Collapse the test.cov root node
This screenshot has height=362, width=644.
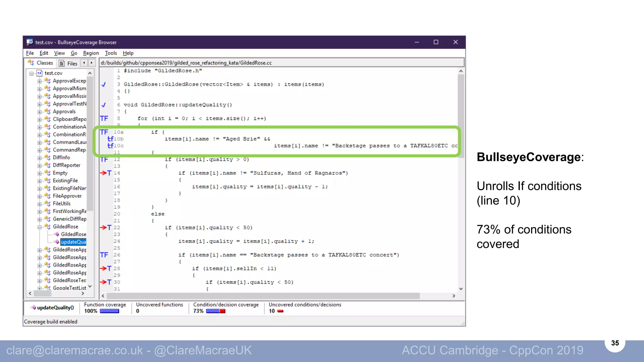click(31, 74)
